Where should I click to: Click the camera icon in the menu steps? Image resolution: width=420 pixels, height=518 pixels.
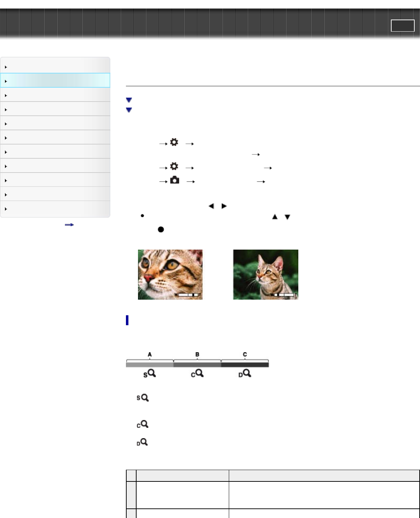click(175, 180)
